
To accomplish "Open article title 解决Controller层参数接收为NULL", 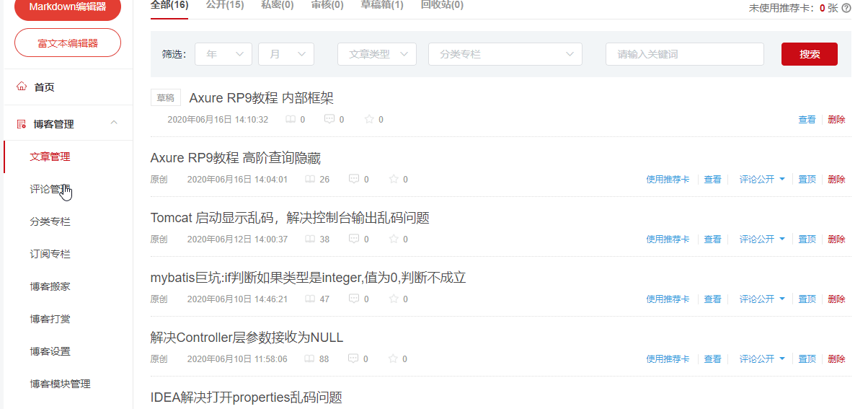I will (x=247, y=338).
